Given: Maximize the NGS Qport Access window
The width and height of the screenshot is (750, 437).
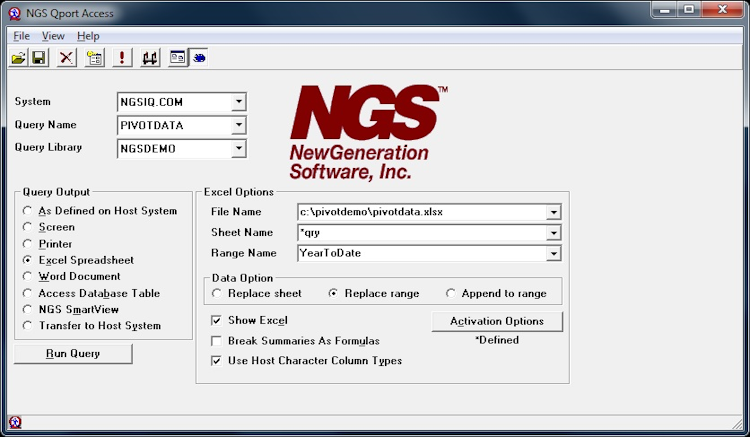Looking at the screenshot, I should tap(689, 9).
